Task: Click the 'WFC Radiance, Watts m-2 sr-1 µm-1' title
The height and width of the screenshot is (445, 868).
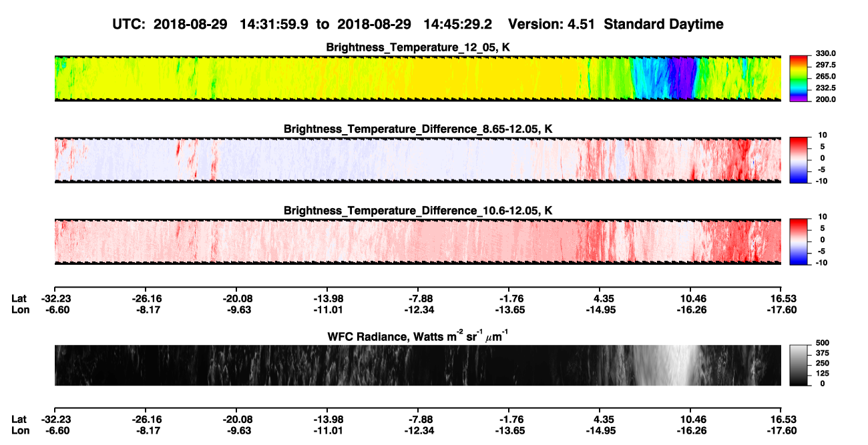Action: 418,336
